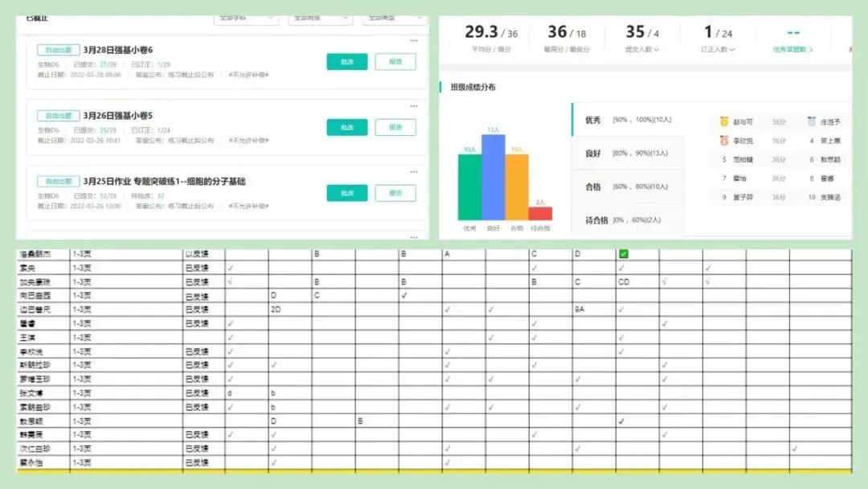Click the orange 合格 bar in the chart
This screenshot has width=868, height=489.
pos(517,187)
